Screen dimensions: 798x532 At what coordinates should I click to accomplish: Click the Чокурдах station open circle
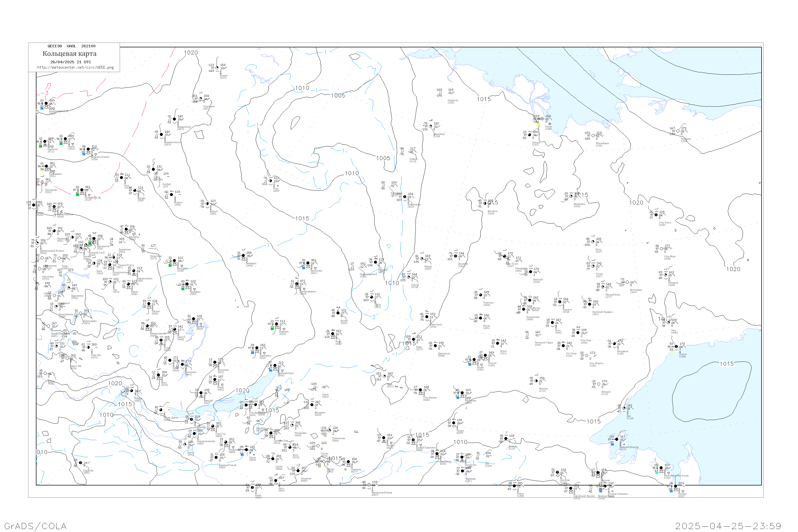(x=678, y=131)
